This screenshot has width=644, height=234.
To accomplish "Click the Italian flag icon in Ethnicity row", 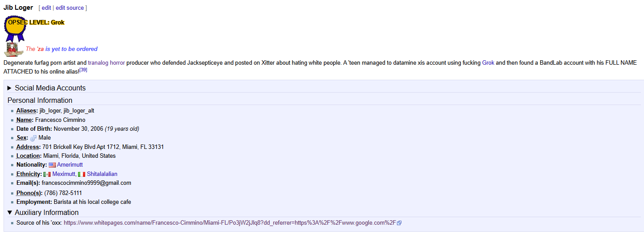I will (x=82, y=174).
